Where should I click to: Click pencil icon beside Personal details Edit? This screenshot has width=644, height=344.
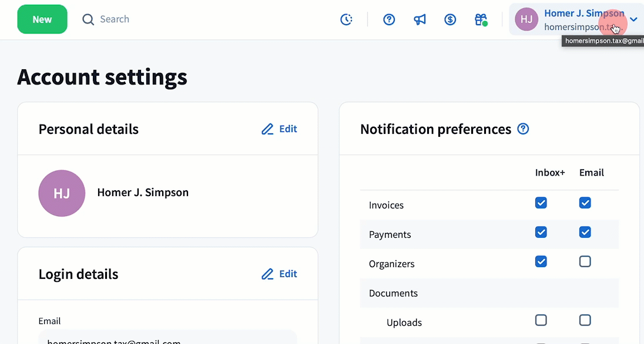point(267,129)
